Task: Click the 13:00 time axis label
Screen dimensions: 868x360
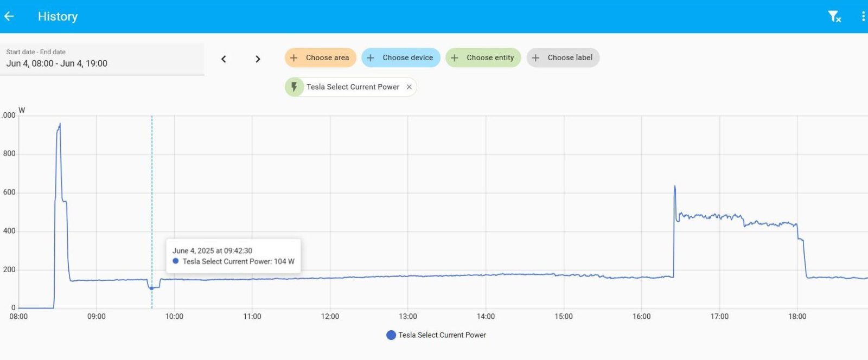Action: tap(408, 317)
